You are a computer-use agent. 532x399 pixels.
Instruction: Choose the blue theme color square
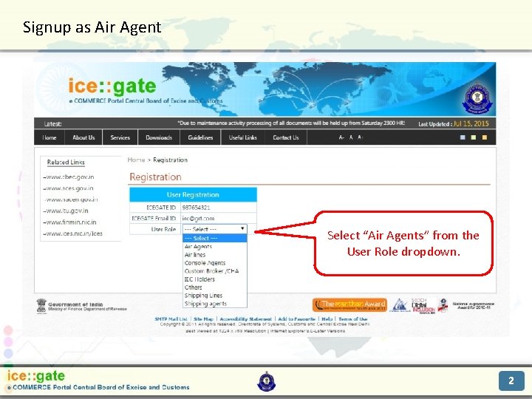(x=463, y=137)
